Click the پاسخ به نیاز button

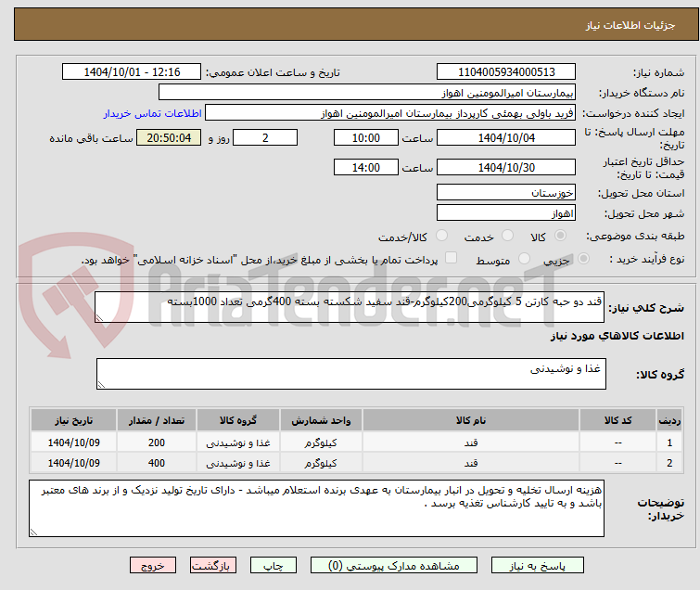538,566
